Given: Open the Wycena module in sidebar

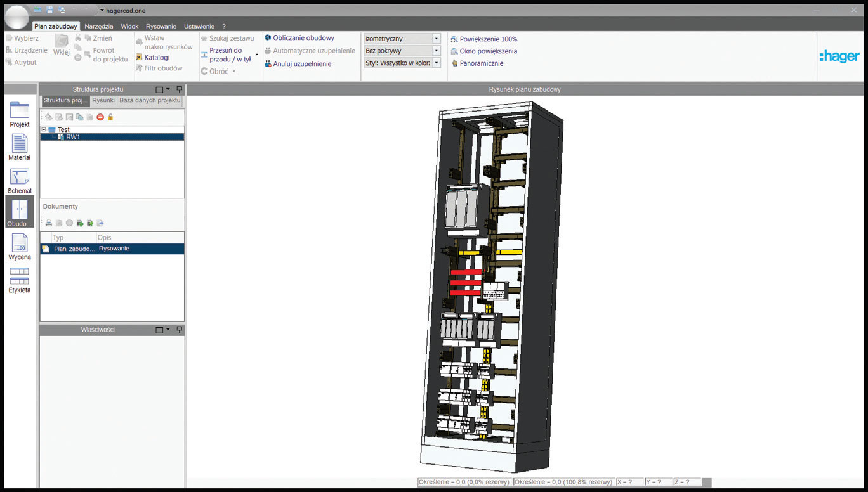Looking at the screenshot, I should coord(20,247).
